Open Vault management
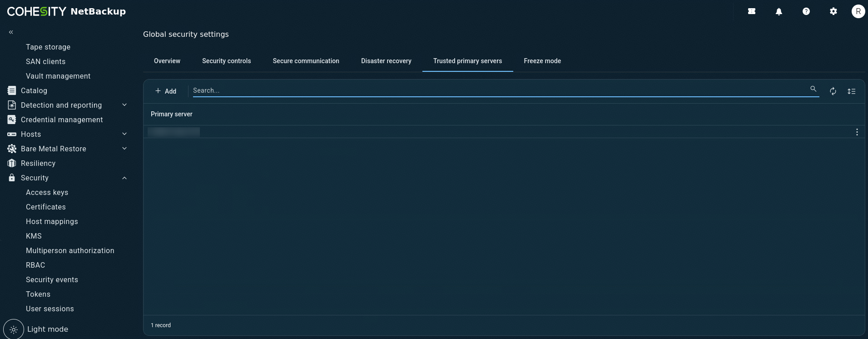 (58, 76)
